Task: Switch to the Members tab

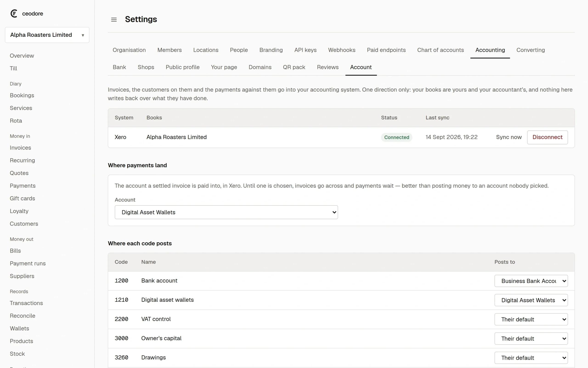Action: (x=169, y=50)
